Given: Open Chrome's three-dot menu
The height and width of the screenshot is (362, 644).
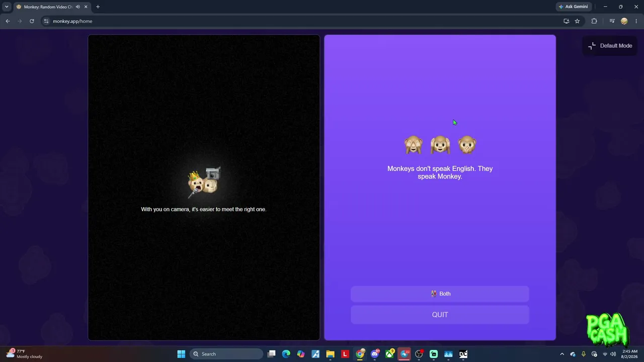Looking at the screenshot, I should point(636,21).
